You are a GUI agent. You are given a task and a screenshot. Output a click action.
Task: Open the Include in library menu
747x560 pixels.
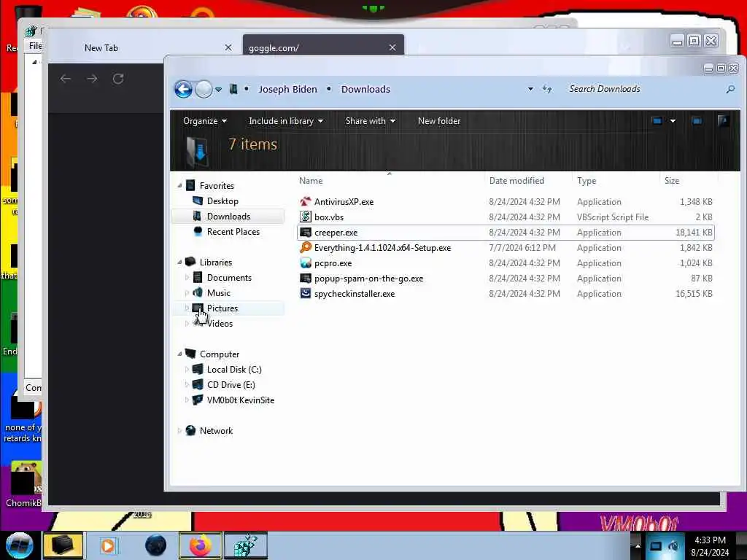pos(286,121)
